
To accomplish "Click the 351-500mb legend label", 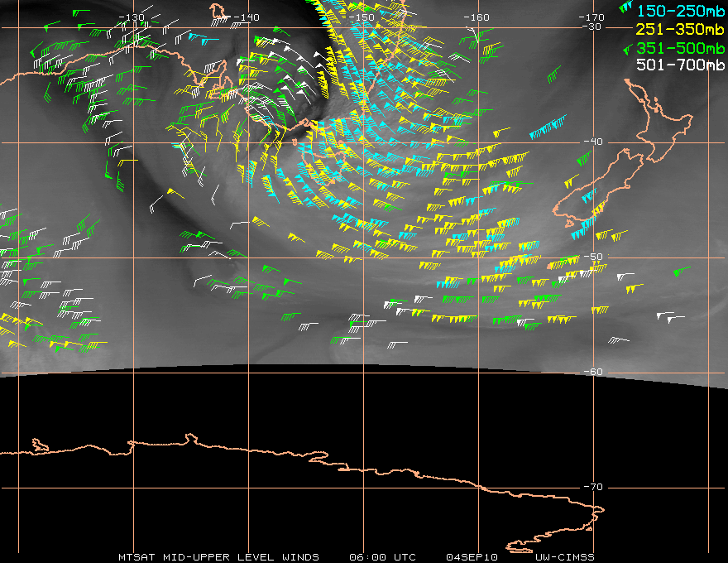I will click(680, 48).
